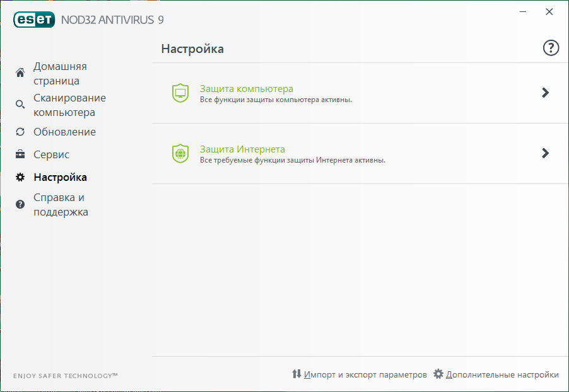The image size is (569, 392).
Task: Open the Дополнительные настройки link
Action: point(502,374)
